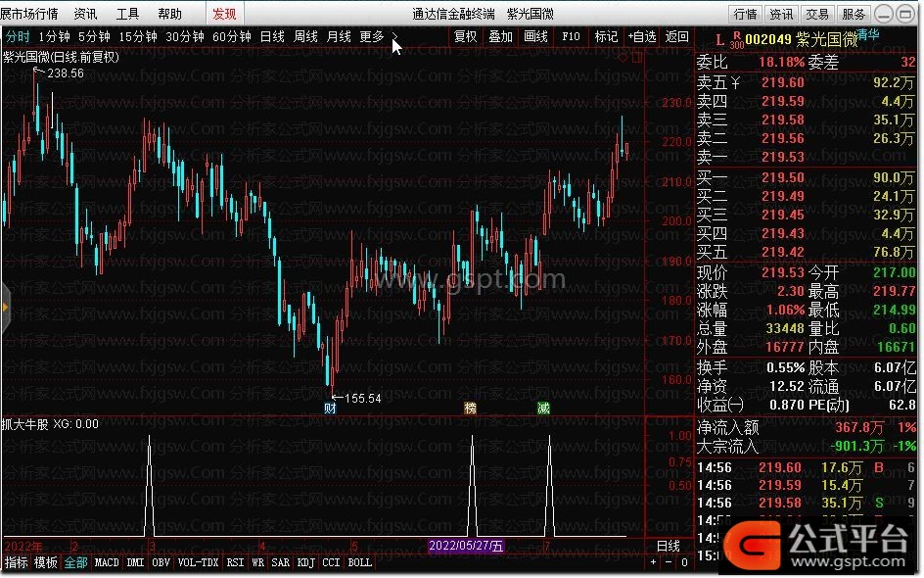Viewport: 924px width, 578px height.
Task: Switch indicator to DMI
Action: [135, 562]
